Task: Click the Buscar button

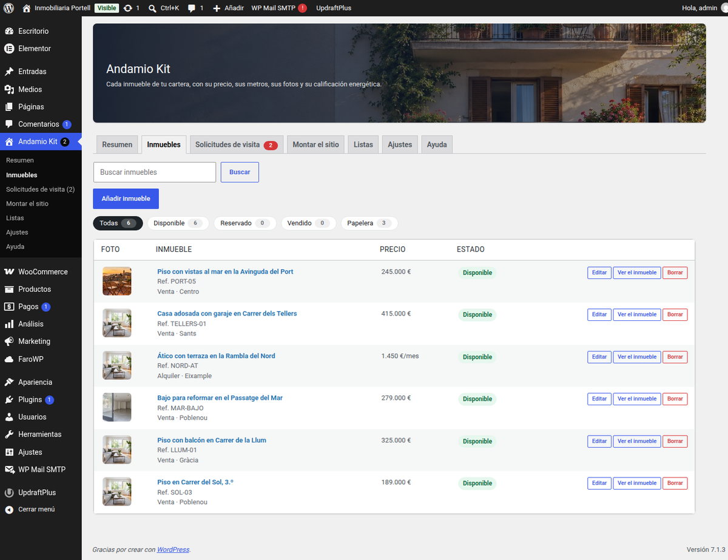Action: tap(240, 172)
